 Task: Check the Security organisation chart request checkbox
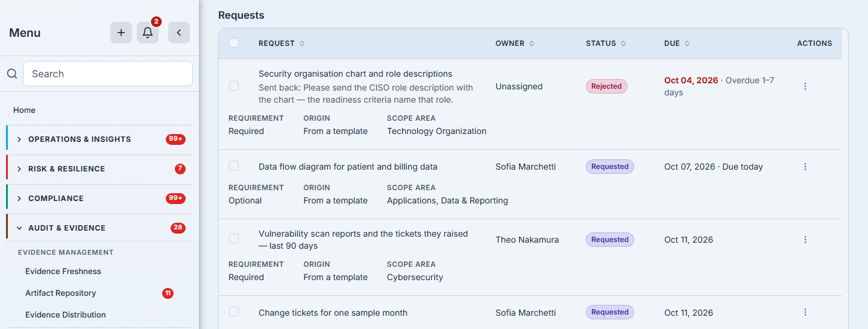pyautogui.click(x=234, y=86)
